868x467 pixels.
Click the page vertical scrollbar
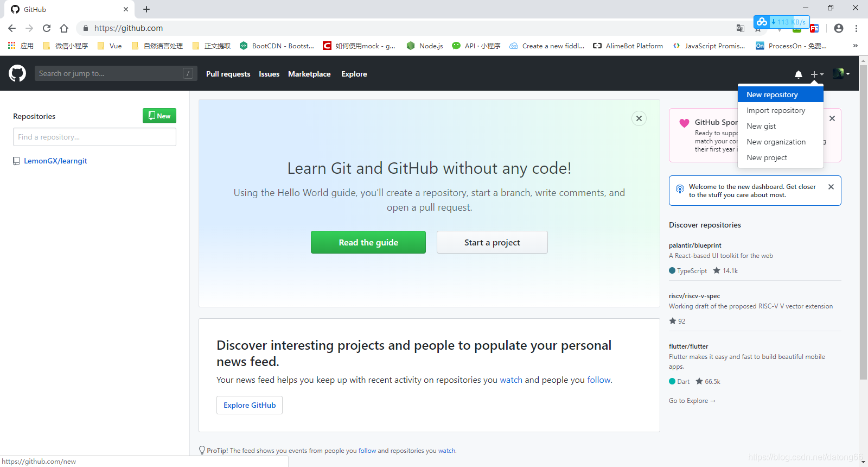click(x=863, y=223)
